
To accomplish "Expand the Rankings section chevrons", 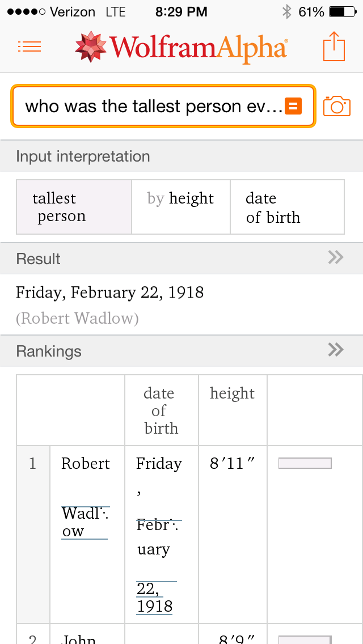I will (336, 350).
